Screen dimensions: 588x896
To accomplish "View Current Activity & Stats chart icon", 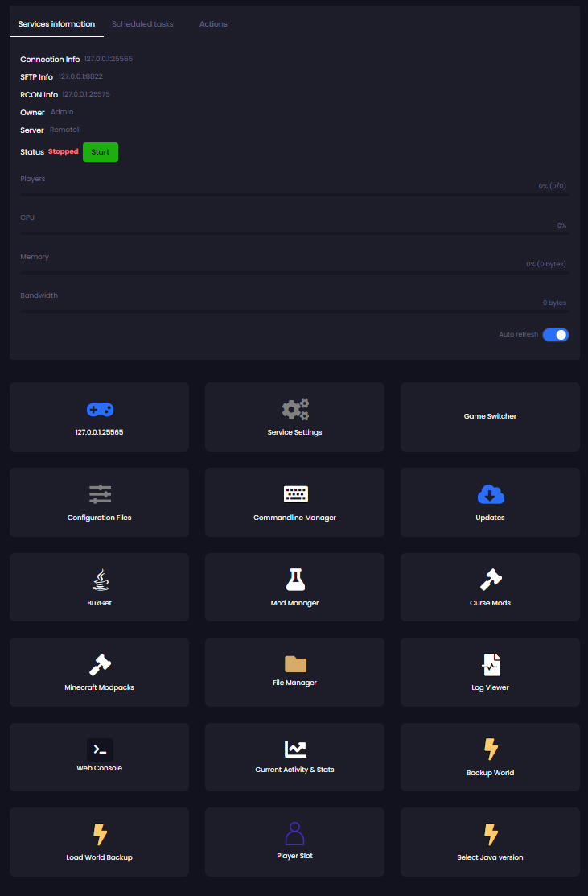I will (x=295, y=749).
